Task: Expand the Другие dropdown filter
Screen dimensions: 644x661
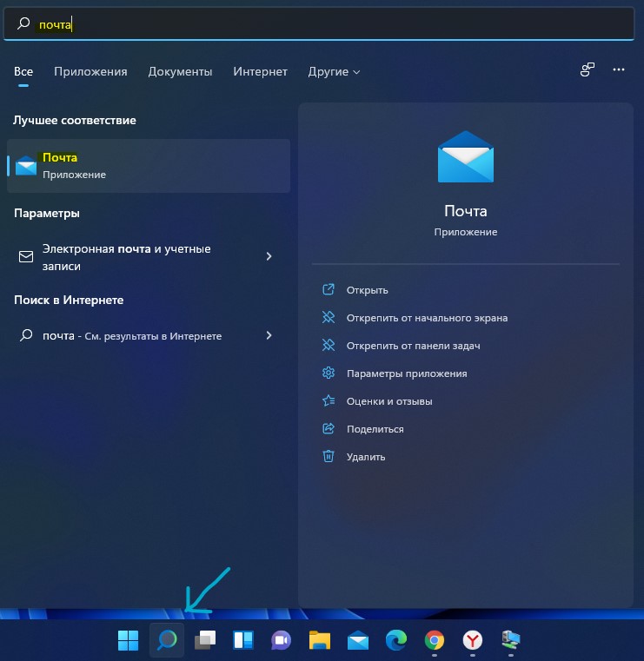Action: 334,72
